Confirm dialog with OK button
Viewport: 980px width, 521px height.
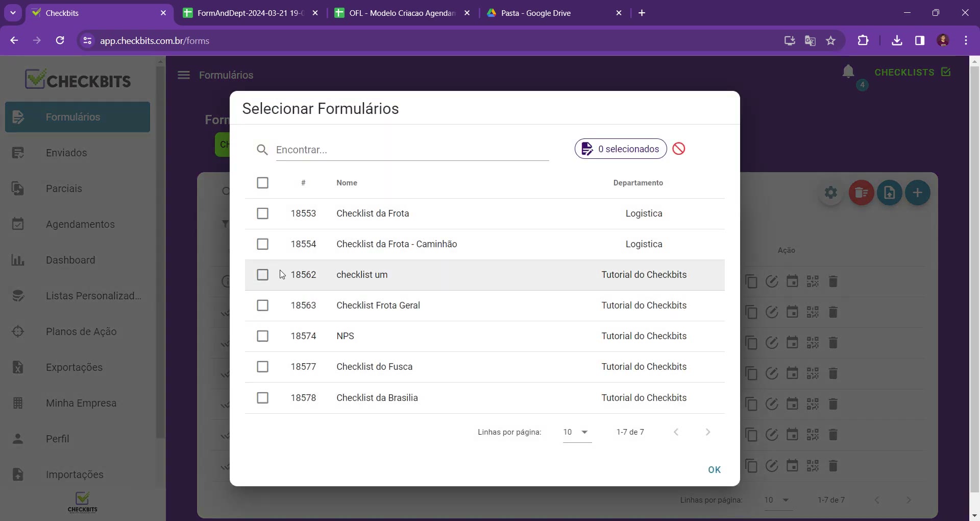click(x=715, y=470)
